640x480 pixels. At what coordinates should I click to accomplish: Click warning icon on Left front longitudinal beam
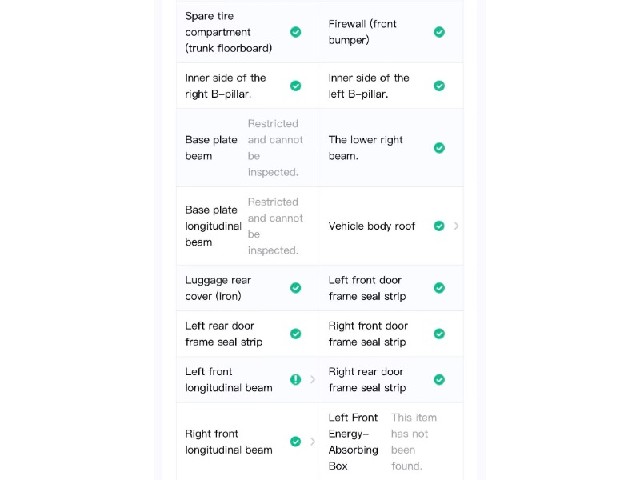pos(296,380)
